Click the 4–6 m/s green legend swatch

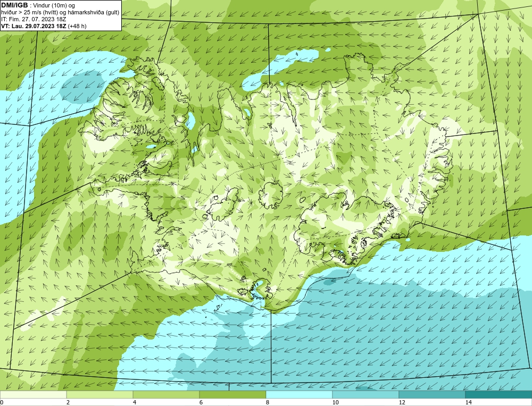coord(166,394)
